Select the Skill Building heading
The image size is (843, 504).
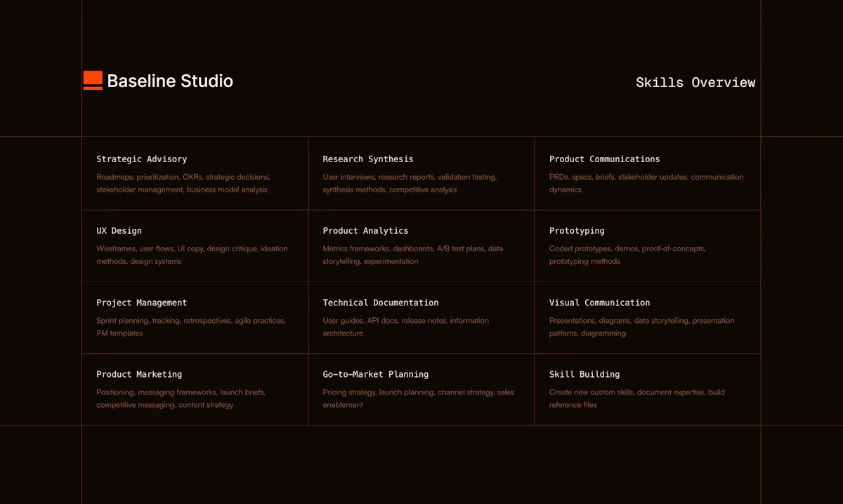pos(584,374)
